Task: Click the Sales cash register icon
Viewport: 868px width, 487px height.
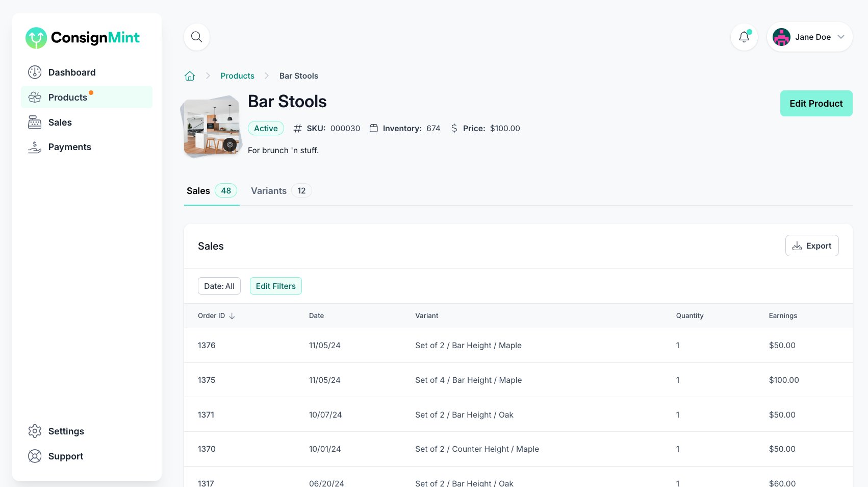Action: tap(35, 122)
